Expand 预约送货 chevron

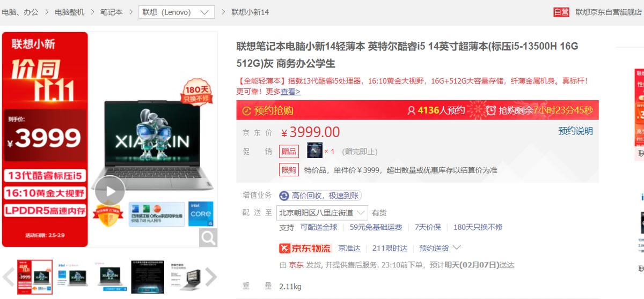pos(457,248)
